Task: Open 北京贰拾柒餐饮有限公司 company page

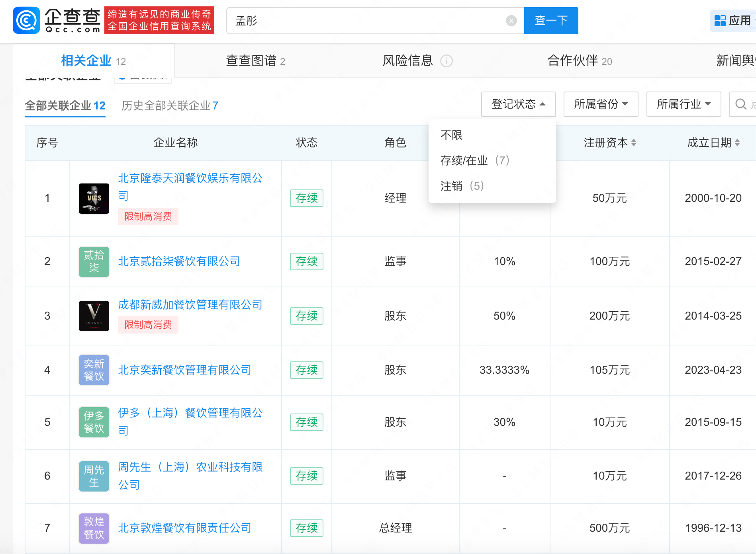Action: coord(179,261)
